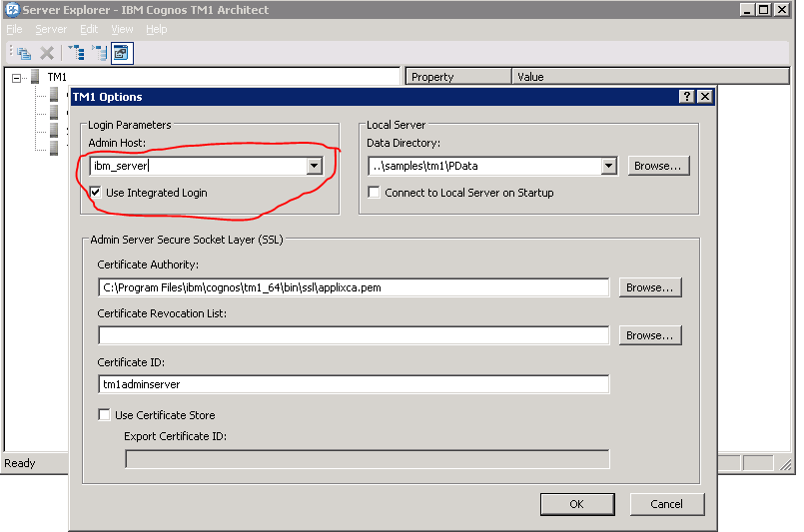This screenshot has height=532, width=804.
Task: Click the Data Directory text field
Action: tap(485, 166)
